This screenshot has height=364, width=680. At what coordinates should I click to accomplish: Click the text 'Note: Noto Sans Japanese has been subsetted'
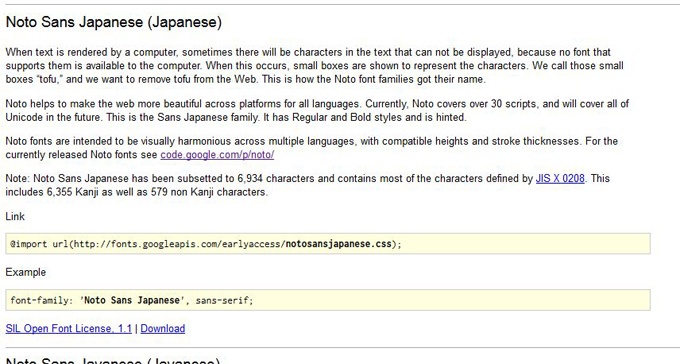click(x=121, y=178)
